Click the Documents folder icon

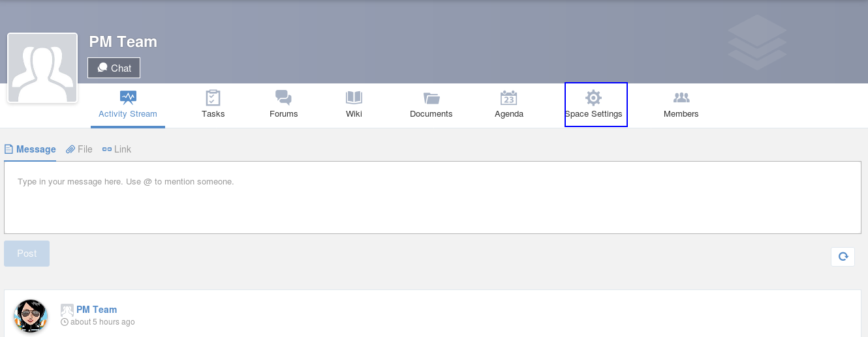point(431,98)
